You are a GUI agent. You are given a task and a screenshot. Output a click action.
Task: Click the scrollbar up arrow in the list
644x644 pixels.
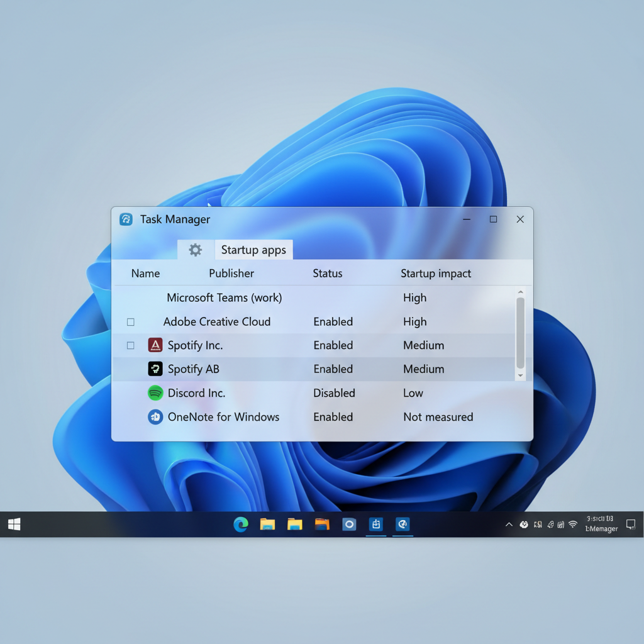pyautogui.click(x=520, y=292)
